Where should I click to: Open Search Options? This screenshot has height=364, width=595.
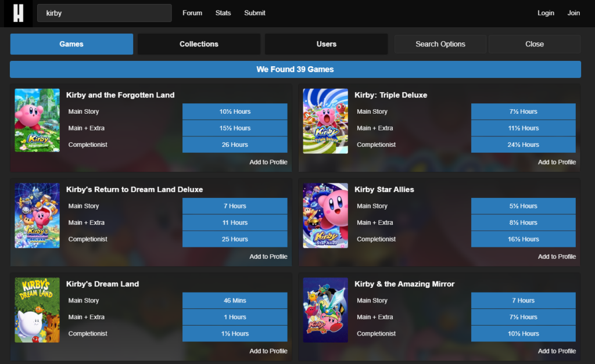coord(440,44)
